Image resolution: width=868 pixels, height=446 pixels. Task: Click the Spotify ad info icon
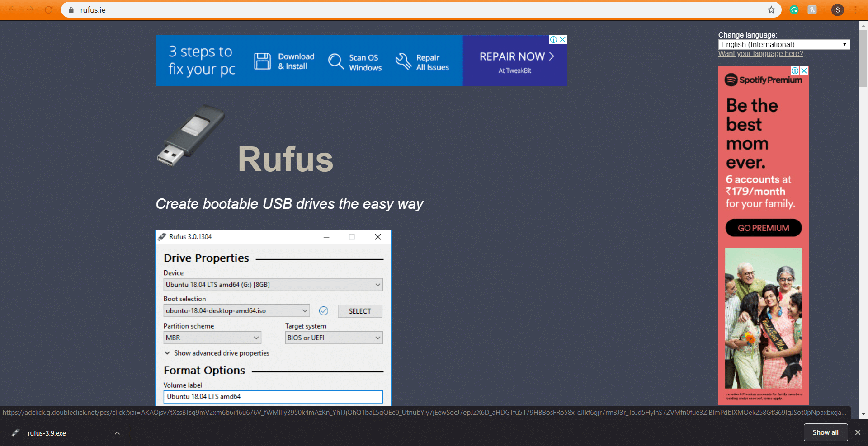point(795,71)
